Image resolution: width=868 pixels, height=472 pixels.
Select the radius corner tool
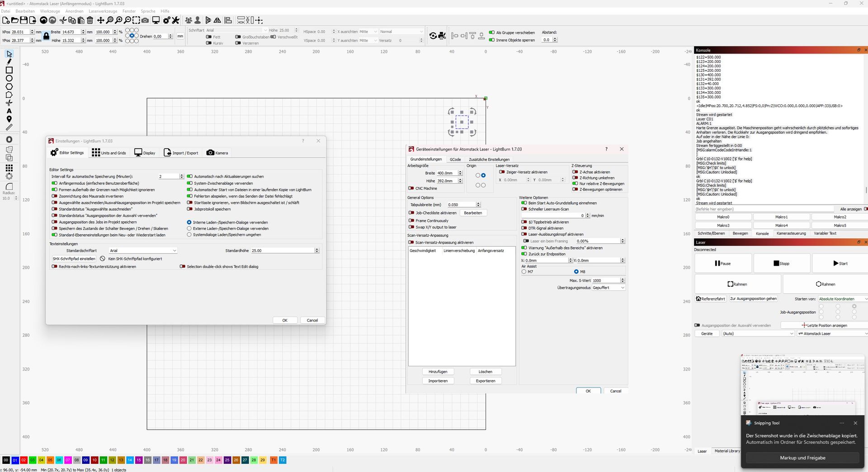pyautogui.click(x=9, y=187)
